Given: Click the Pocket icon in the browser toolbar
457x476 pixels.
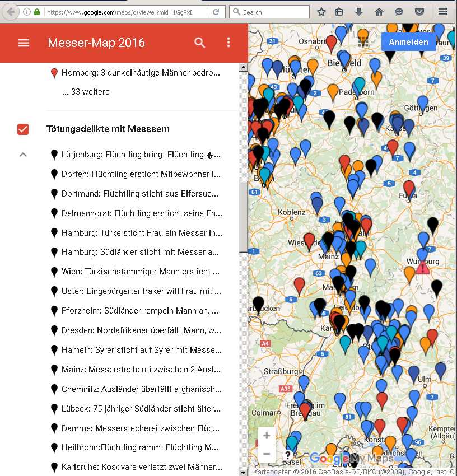Looking at the screenshot, I should (419, 12).
